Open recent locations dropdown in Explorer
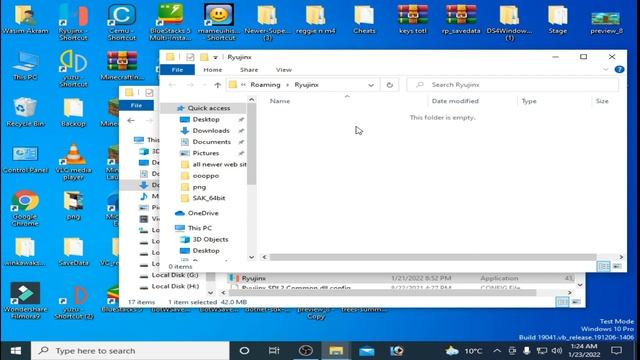The width and height of the screenshot is (640, 360). [x=204, y=85]
